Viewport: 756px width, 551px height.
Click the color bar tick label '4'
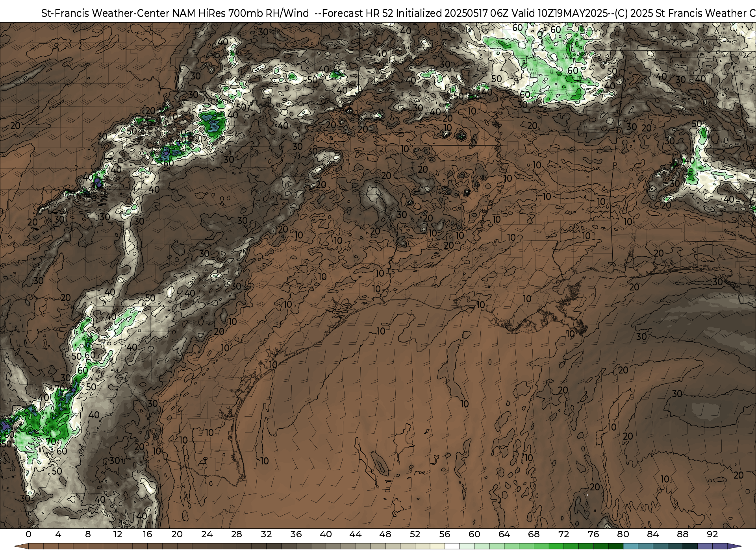click(x=58, y=534)
